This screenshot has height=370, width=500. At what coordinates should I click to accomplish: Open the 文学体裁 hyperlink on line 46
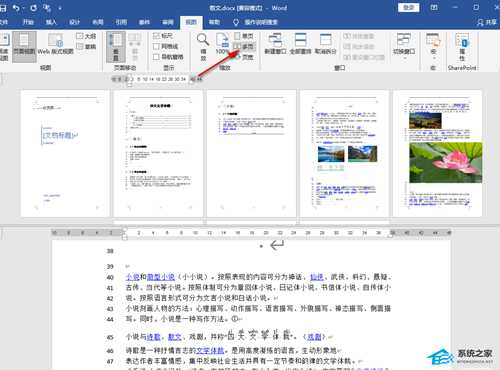coord(210,351)
